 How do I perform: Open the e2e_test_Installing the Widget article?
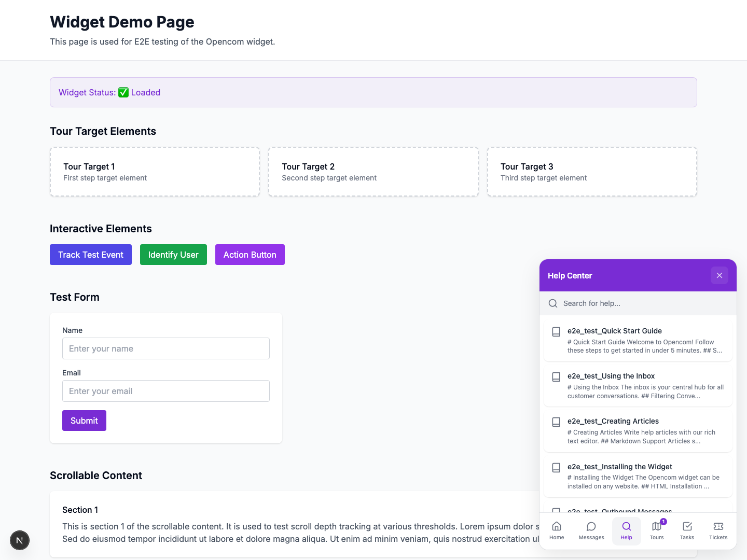tap(638, 475)
